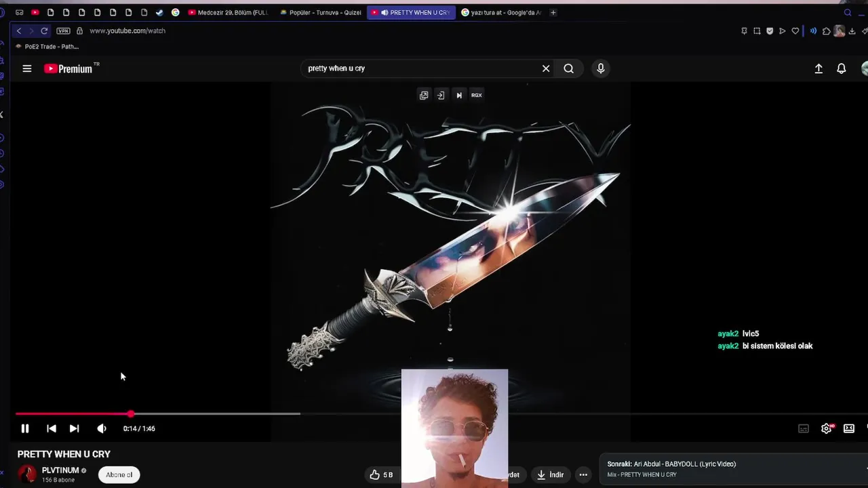Screen dimensions: 868x488
Task: Pause the video
Action: 25,428
